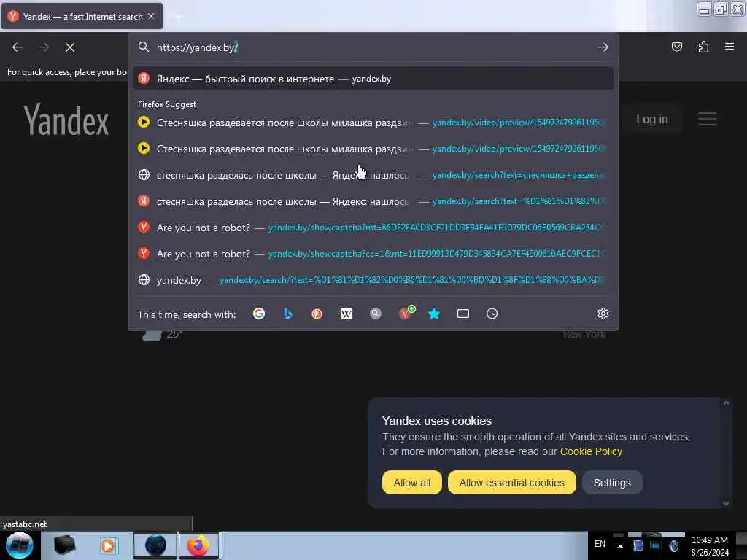
Task: Click Firefox icon in taskbar
Action: [x=198, y=545]
